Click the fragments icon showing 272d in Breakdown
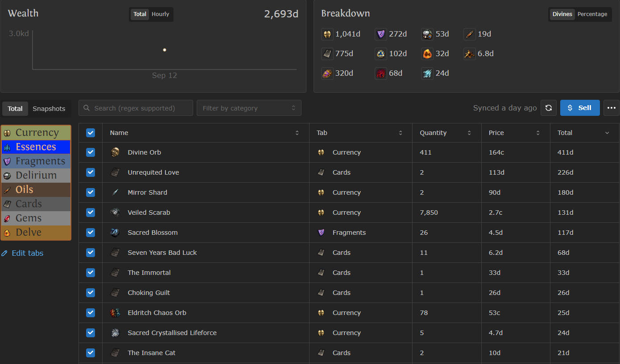Viewport: 620px width, 364px height. click(x=380, y=34)
